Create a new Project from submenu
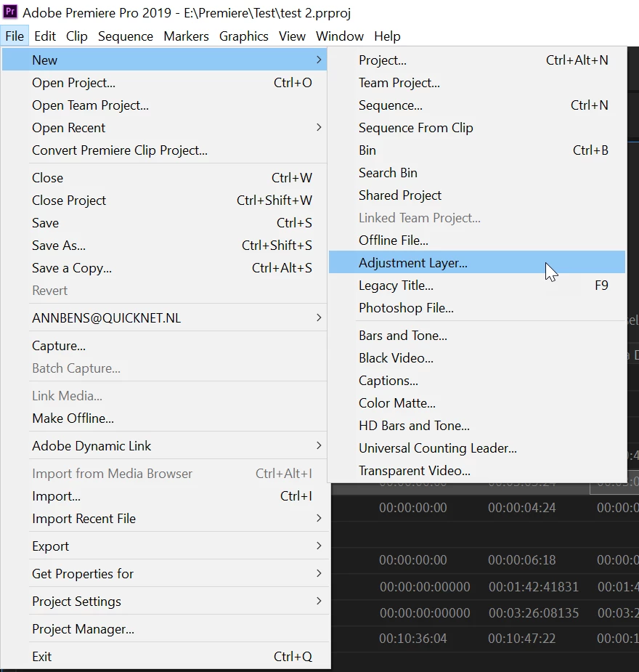Viewport: 639px width, 672px height. pos(476,60)
